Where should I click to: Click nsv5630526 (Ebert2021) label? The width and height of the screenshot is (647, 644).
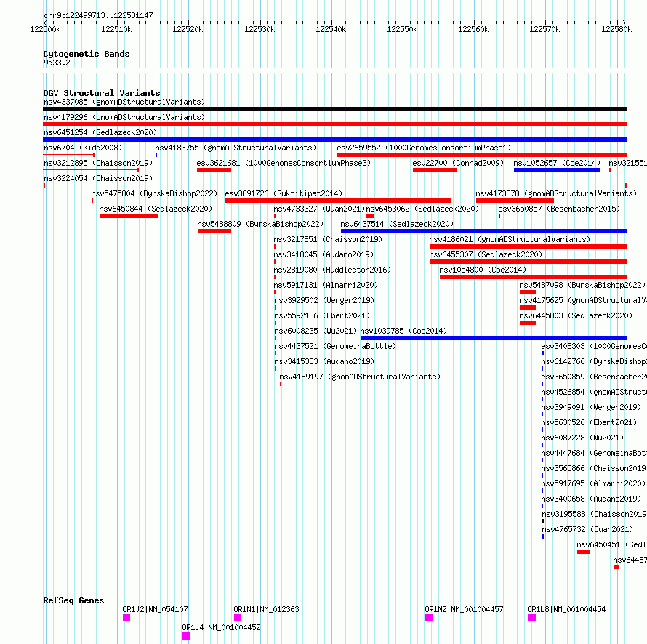tap(589, 422)
